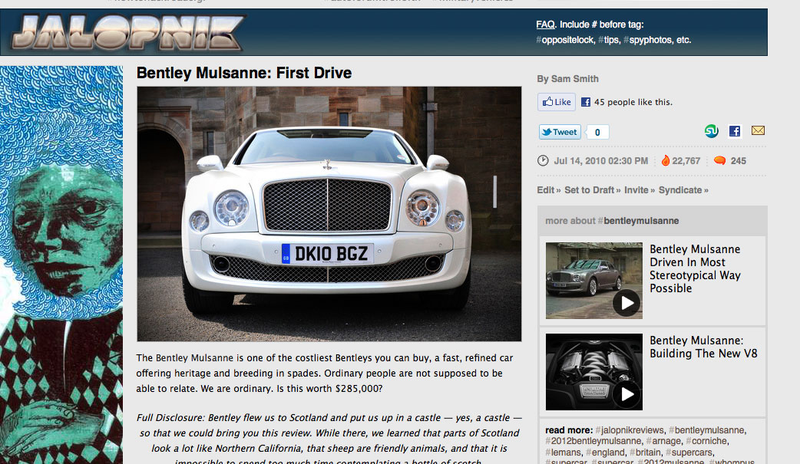The width and height of the screenshot is (800, 464).
Task: Click the white Bentley main photo
Action: (329, 214)
